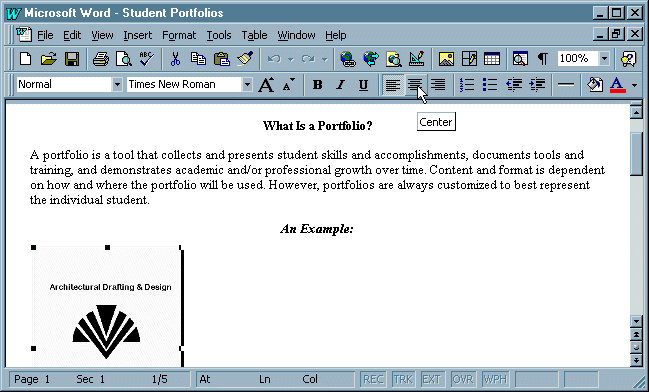The width and height of the screenshot is (649, 392).
Task: Open the drawing tools icon
Action: click(x=417, y=59)
